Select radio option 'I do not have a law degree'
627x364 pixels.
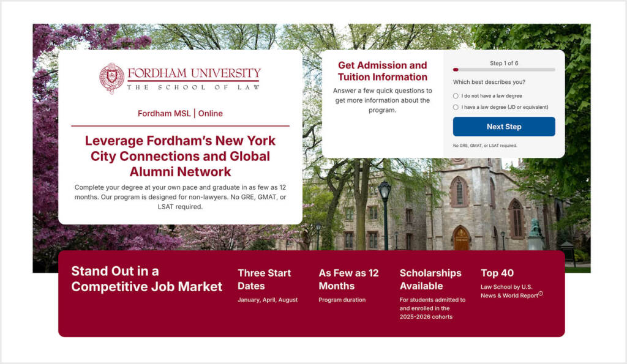pyautogui.click(x=455, y=95)
